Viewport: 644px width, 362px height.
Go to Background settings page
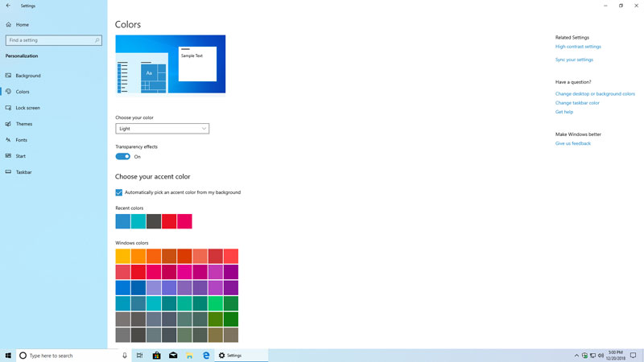[x=28, y=76]
